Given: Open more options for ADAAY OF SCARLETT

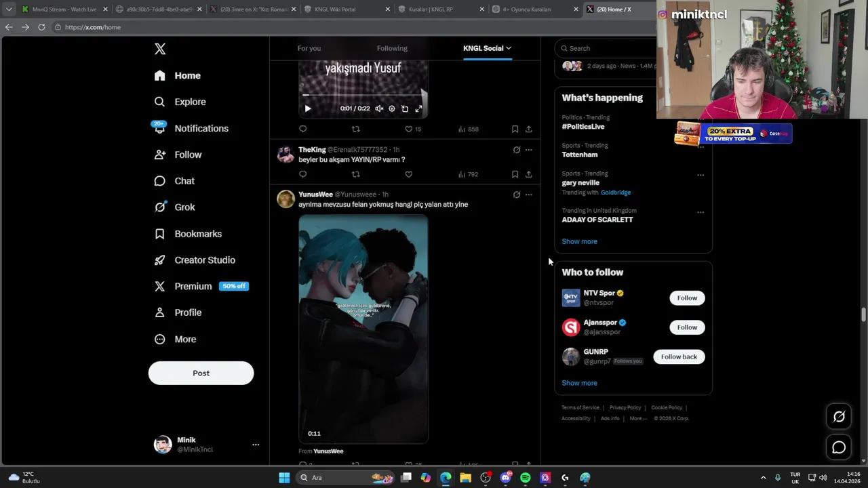Looking at the screenshot, I should (x=701, y=212).
